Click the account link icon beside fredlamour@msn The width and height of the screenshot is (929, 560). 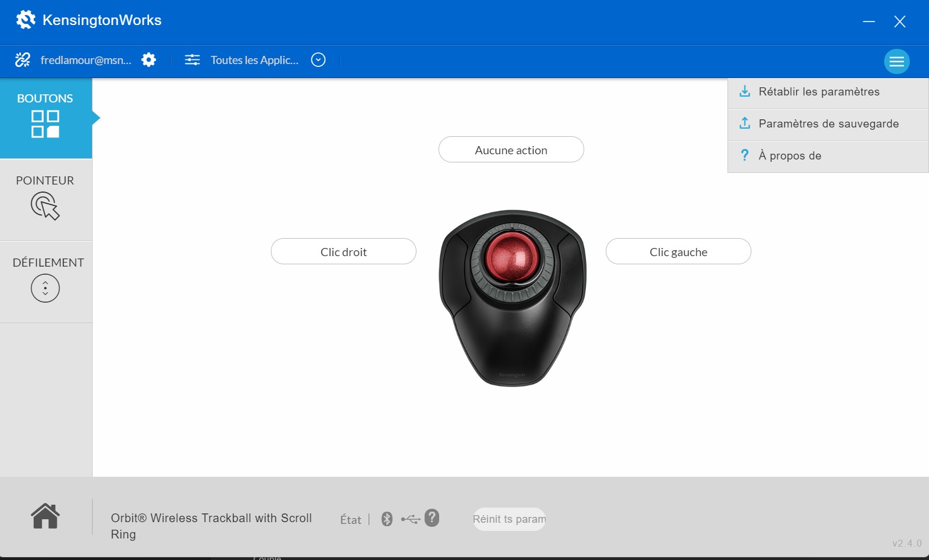click(x=23, y=60)
